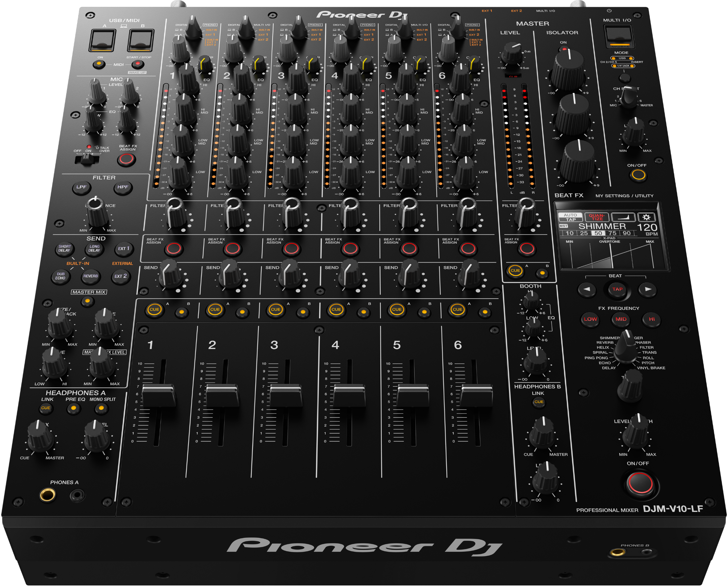
Task: Toggle Headphones A MONO SPLIT button
Action: tap(101, 409)
